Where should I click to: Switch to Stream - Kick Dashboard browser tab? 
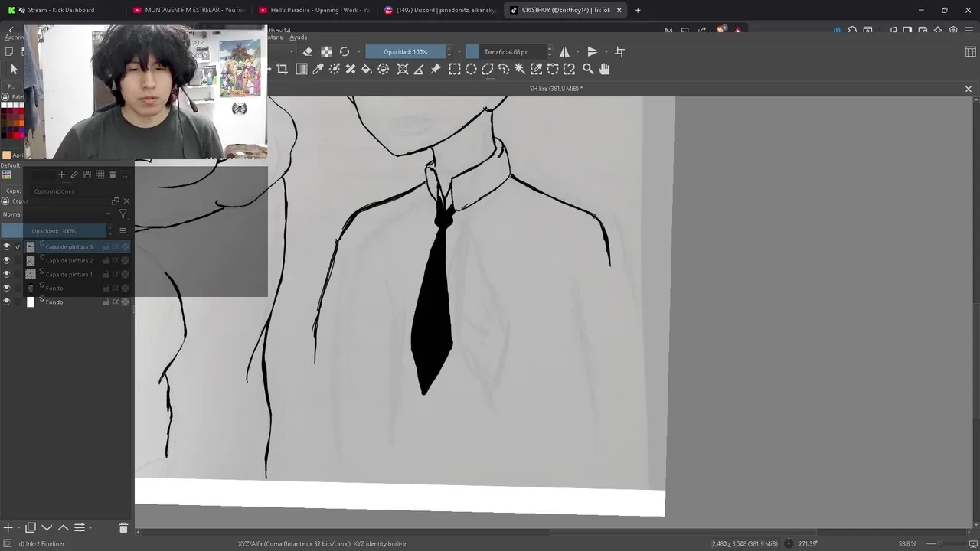point(61,10)
